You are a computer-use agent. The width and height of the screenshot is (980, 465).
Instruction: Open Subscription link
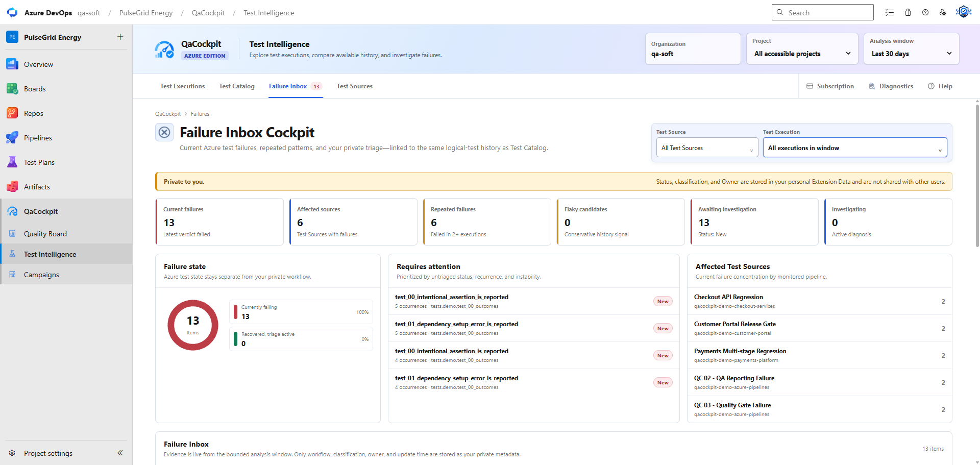coord(830,86)
